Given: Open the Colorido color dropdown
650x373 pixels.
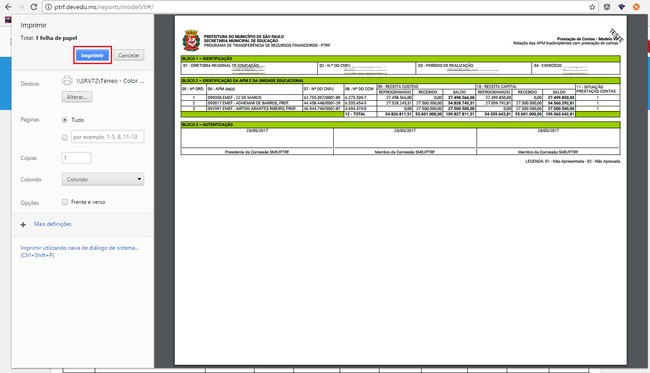Looking at the screenshot, I should (103, 179).
